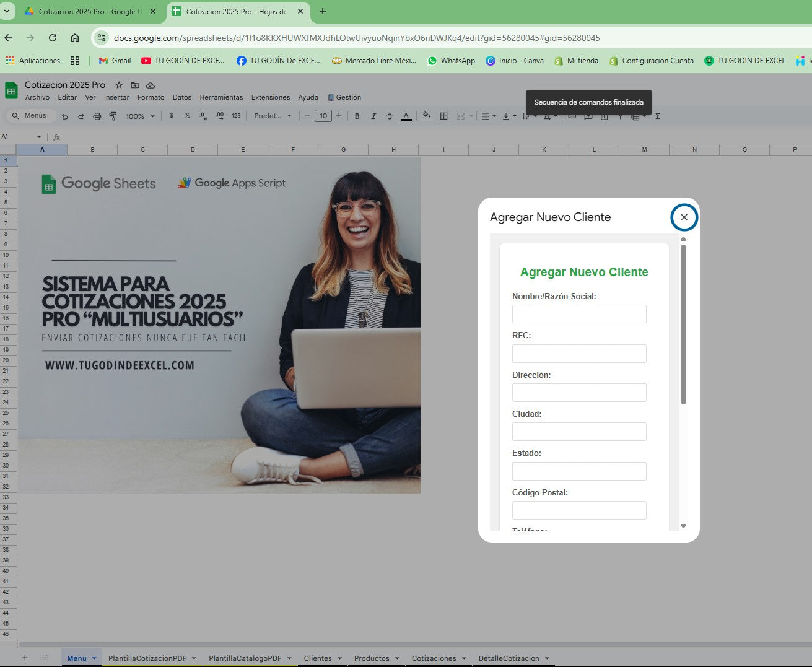This screenshot has height=667, width=812.
Task: Reload the browser page
Action: (53, 38)
